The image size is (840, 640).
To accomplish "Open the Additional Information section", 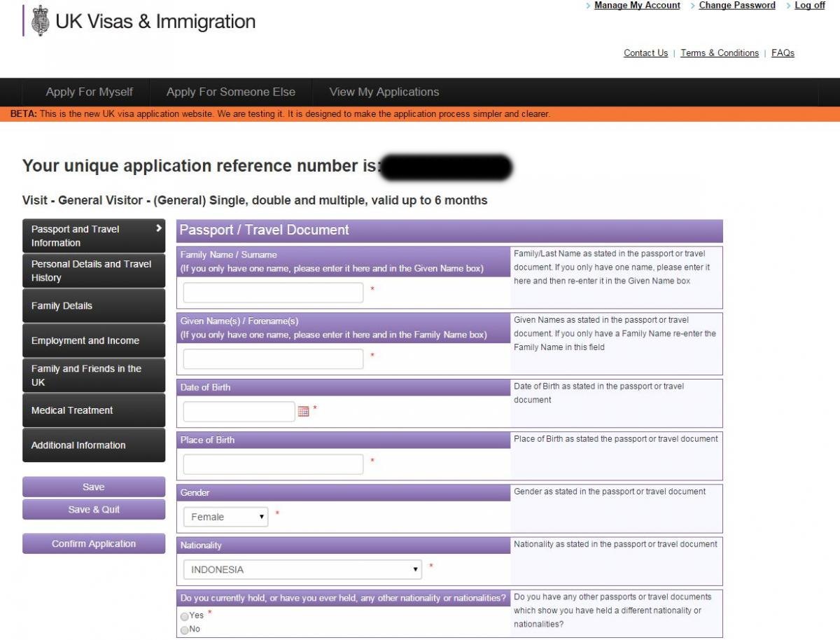I will 94,445.
